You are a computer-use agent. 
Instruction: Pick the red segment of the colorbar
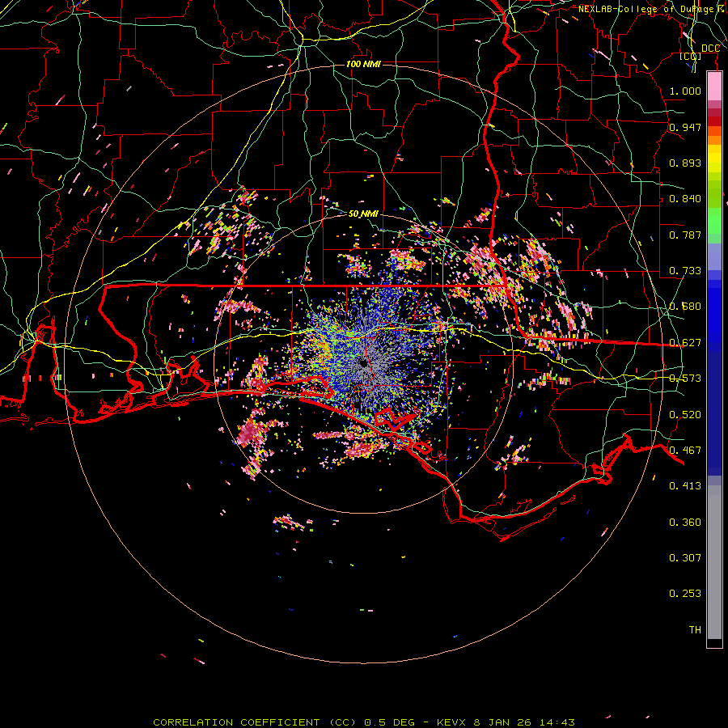pos(714,121)
